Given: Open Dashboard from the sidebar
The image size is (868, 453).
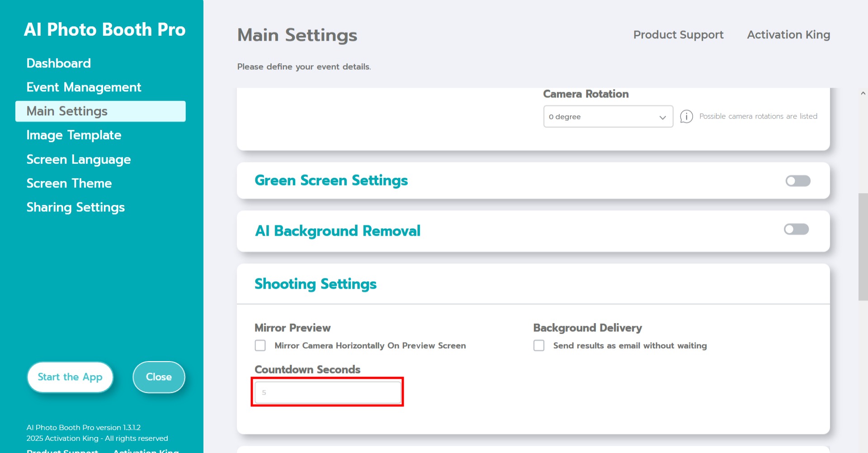Looking at the screenshot, I should pos(58,63).
